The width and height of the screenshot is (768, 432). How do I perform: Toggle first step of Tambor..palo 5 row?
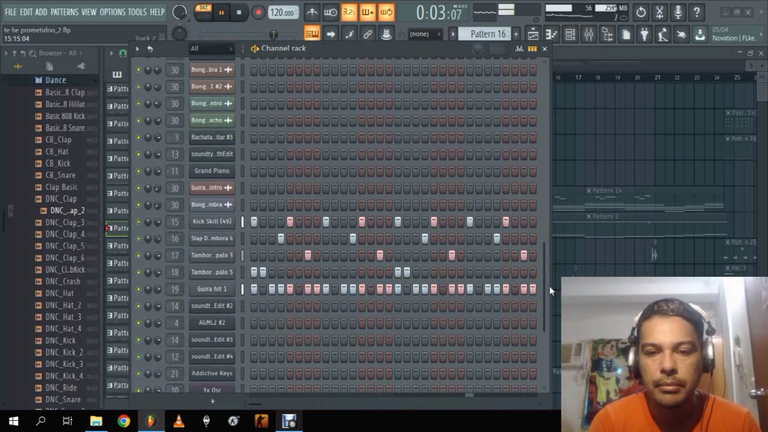pos(254,272)
